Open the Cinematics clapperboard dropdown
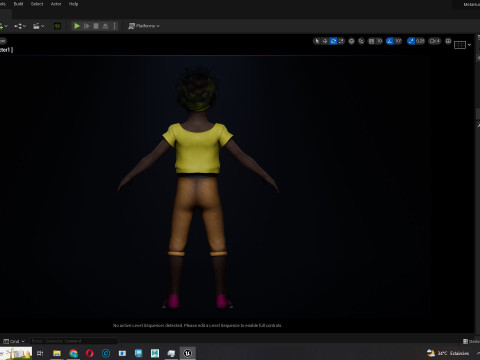 [x=39, y=26]
